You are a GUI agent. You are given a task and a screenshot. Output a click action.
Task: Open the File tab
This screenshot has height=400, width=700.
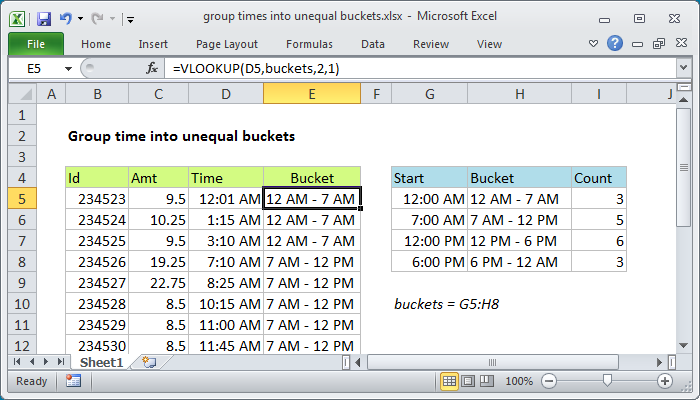click(x=36, y=44)
